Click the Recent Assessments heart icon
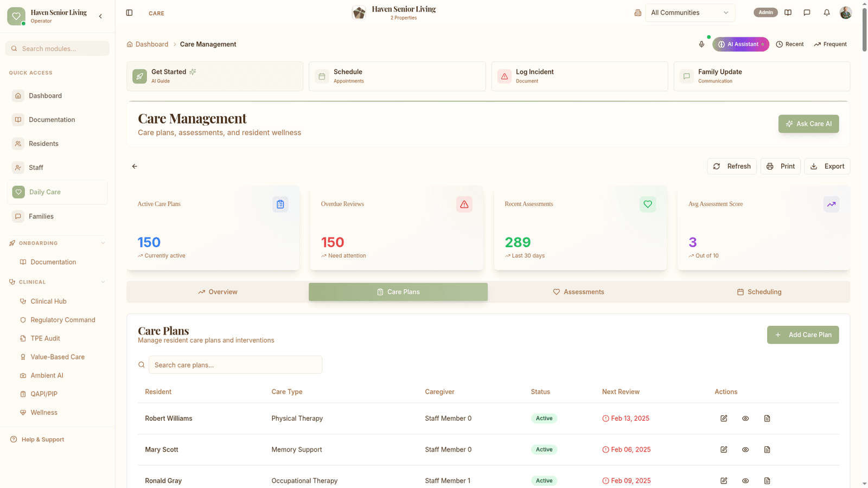Viewport: 868px width, 488px height. pos(648,204)
